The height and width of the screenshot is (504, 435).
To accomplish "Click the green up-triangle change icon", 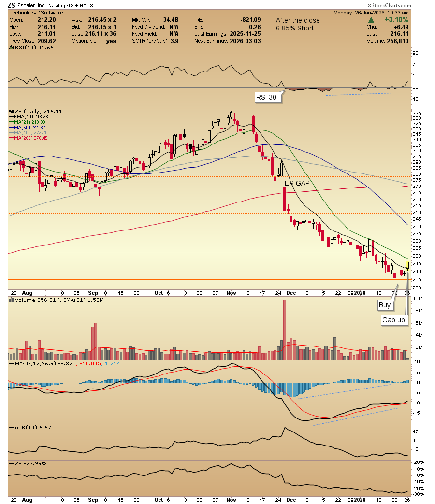I will (371, 20).
